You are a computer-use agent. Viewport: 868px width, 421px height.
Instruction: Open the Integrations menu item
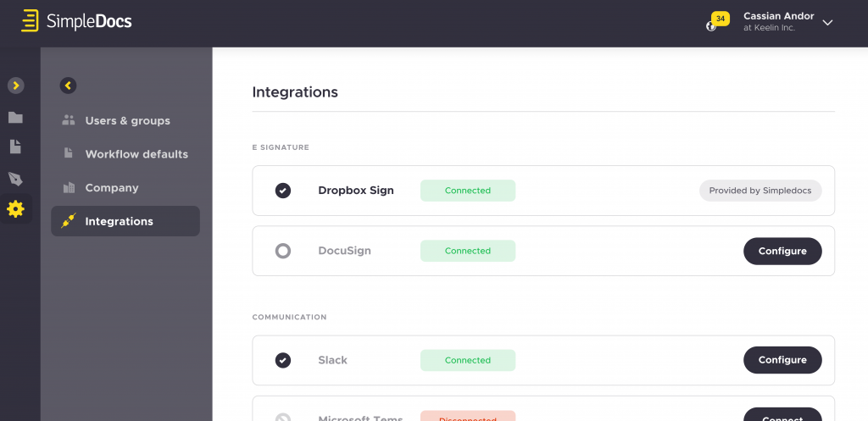tap(125, 221)
